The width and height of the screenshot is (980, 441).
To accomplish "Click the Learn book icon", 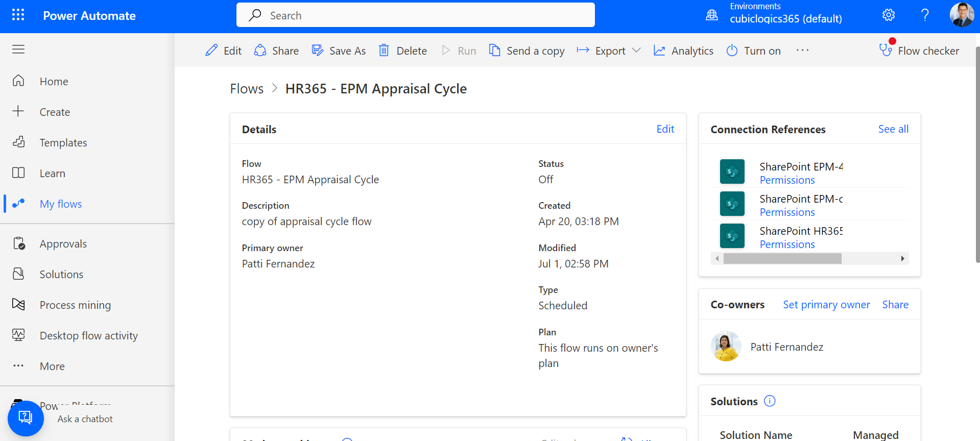I will click(x=18, y=173).
